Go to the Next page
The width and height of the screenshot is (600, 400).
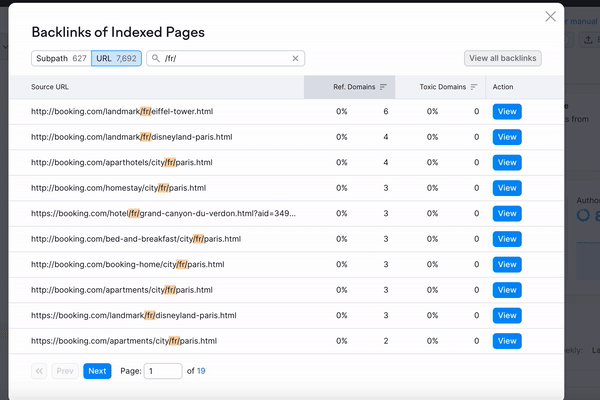97,370
